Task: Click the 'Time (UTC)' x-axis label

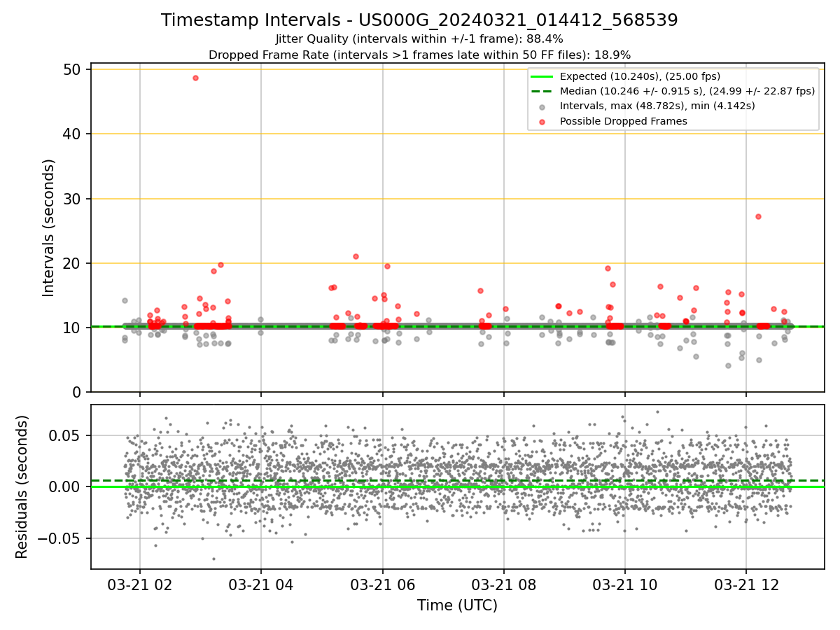Action: (x=457, y=605)
